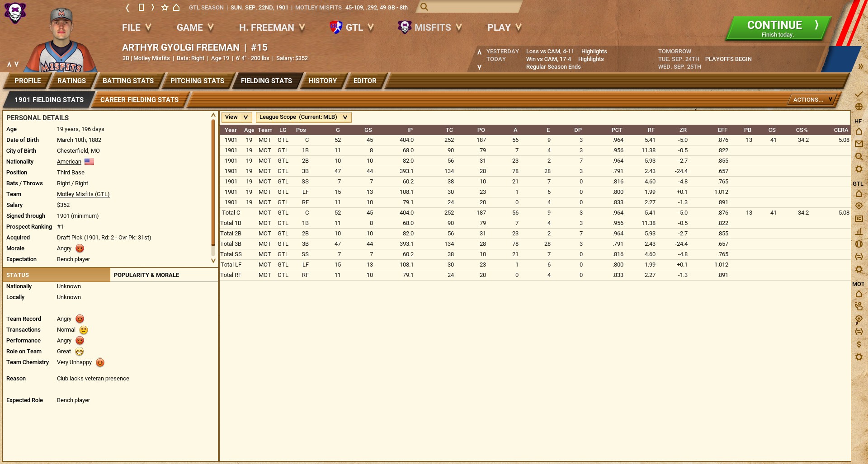This screenshot has height=464, width=868.
Task: Click the baseball icon under GTL sidebar
Action: [859, 244]
